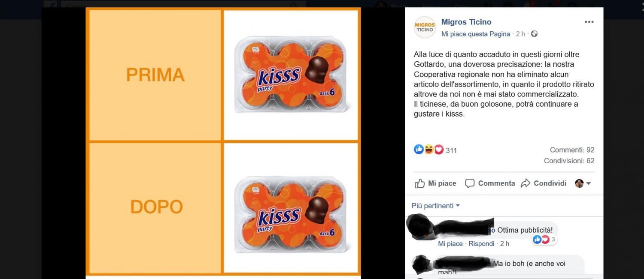This screenshot has height=279, width=644.
Task: Click the thumbs-up Mi piace icon
Action: tap(419, 183)
